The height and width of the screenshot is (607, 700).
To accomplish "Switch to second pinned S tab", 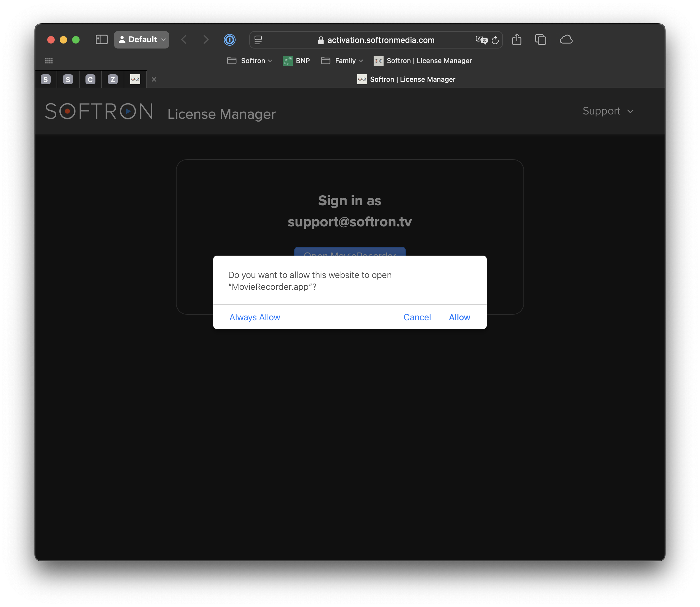I will [x=68, y=79].
